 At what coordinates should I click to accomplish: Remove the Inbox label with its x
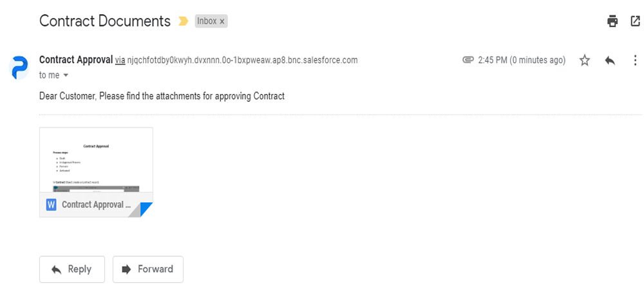tap(222, 21)
